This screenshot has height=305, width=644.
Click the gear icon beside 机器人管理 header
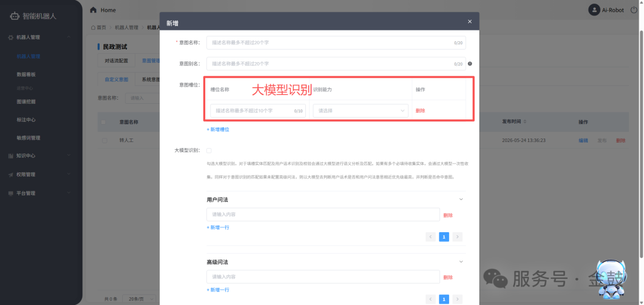(x=11, y=38)
